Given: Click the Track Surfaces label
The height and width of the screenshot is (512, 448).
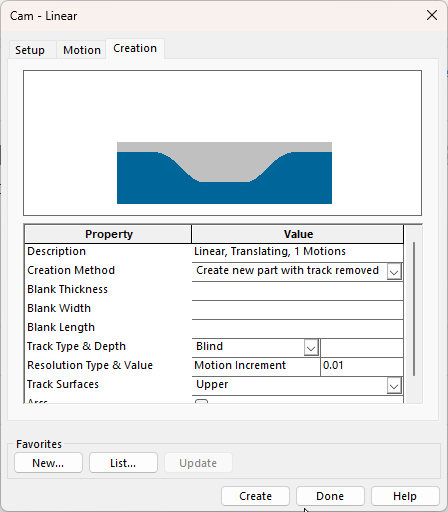Looking at the screenshot, I should [63, 384].
